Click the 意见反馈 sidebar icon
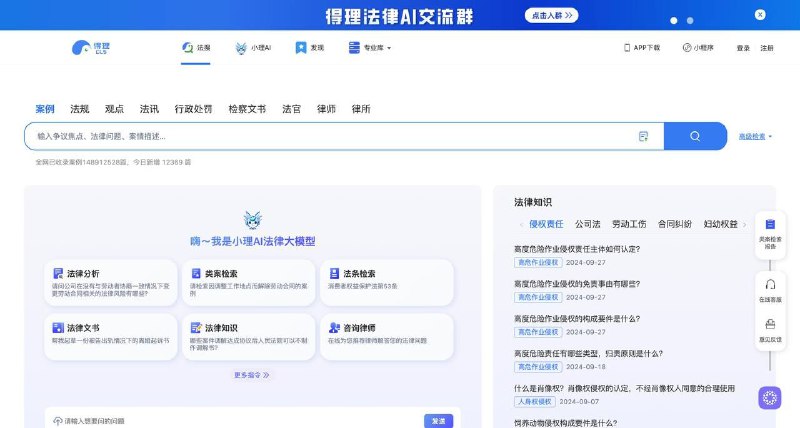Viewport: 800px width, 428px height. pyautogui.click(x=770, y=330)
